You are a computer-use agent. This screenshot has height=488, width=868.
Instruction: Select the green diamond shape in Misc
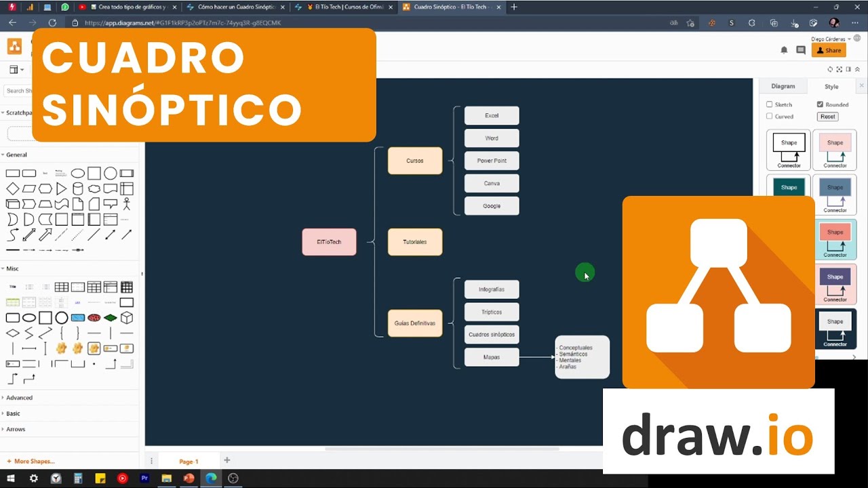point(111,318)
